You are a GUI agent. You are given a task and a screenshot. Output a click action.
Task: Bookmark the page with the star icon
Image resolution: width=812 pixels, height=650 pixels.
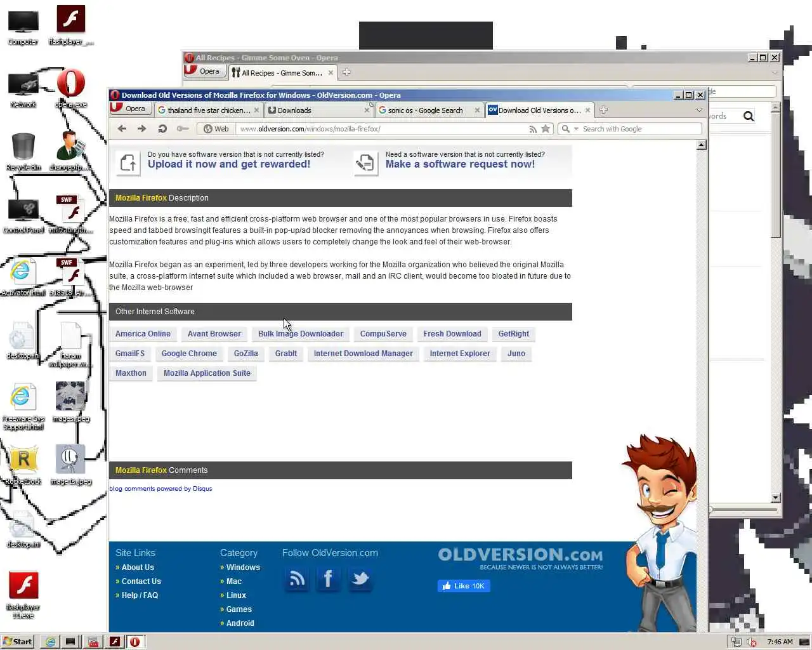pos(546,129)
